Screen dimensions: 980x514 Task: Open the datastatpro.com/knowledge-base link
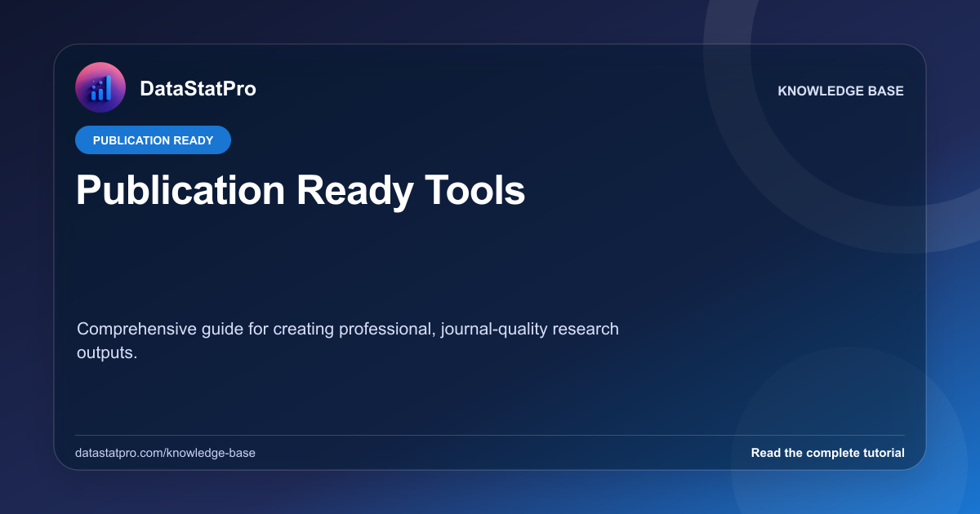(x=165, y=453)
